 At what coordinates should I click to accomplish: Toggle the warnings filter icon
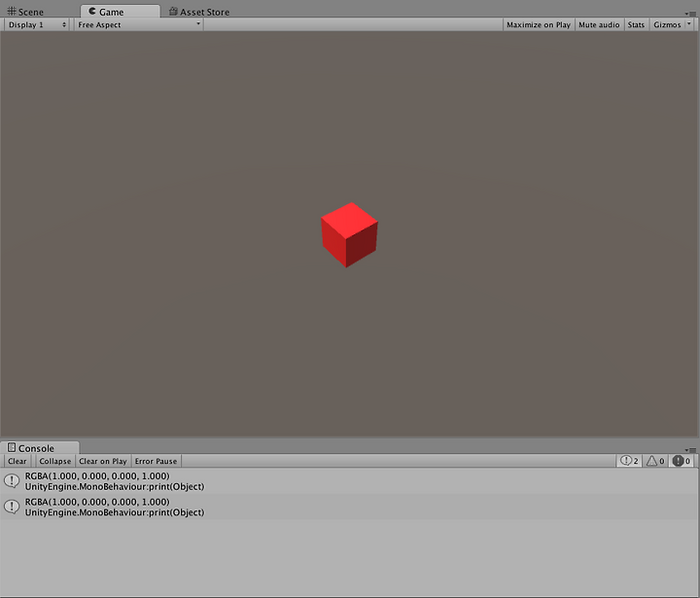point(655,461)
